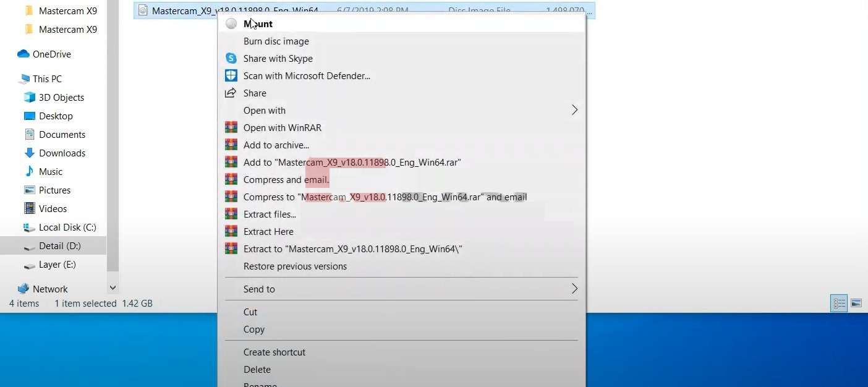Click WinRAR icon beside Extract Here
868x387 pixels.
pos(231,231)
